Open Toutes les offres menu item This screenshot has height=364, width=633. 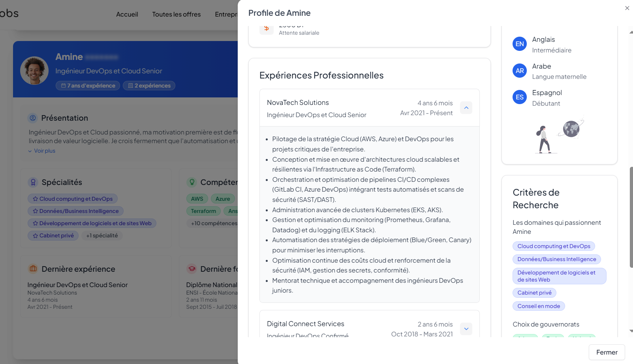click(176, 14)
